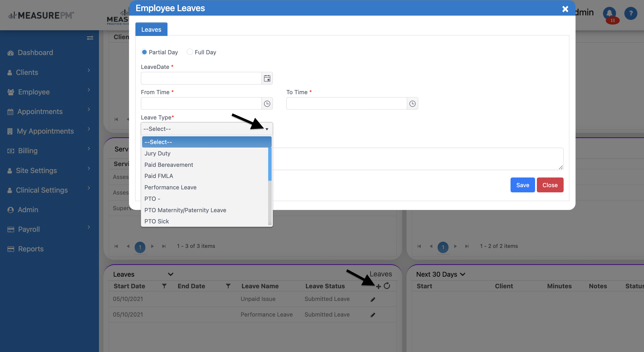Switch to the Leaves tab
The height and width of the screenshot is (352, 644).
pyautogui.click(x=151, y=29)
